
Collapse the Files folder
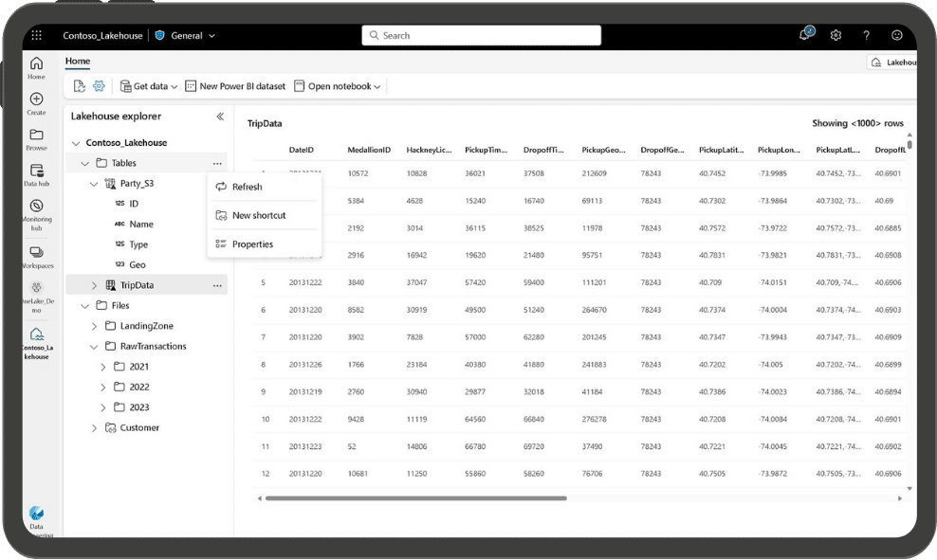(x=84, y=306)
